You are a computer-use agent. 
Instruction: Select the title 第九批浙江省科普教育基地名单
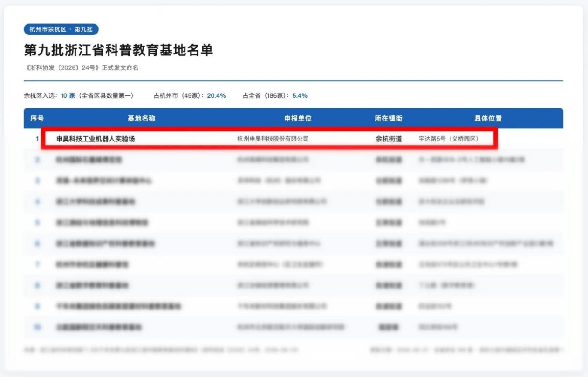[119, 50]
